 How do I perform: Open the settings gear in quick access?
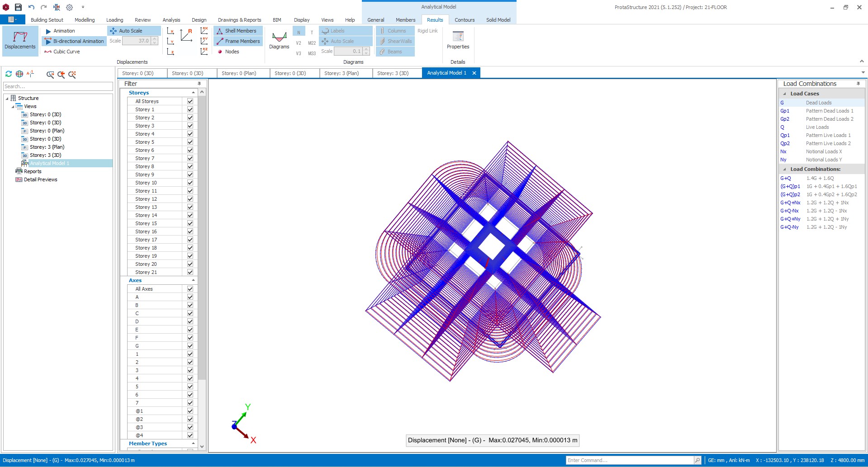click(69, 7)
